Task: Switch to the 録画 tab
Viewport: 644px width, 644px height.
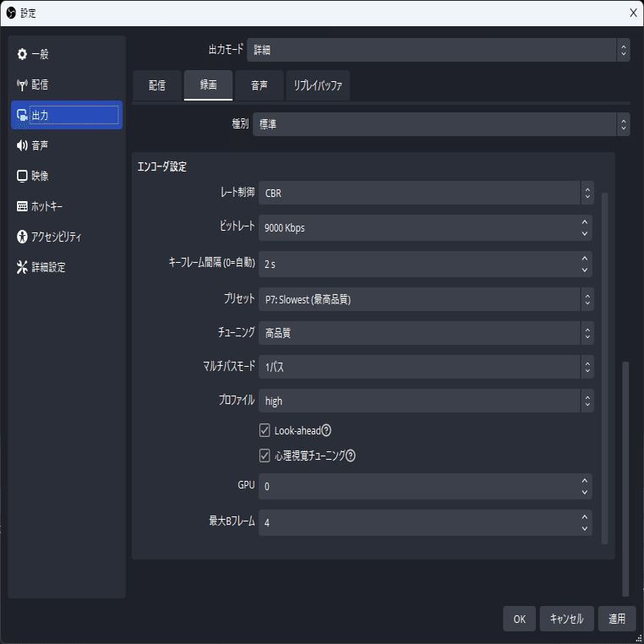Action: pyautogui.click(x=208, y=85)
